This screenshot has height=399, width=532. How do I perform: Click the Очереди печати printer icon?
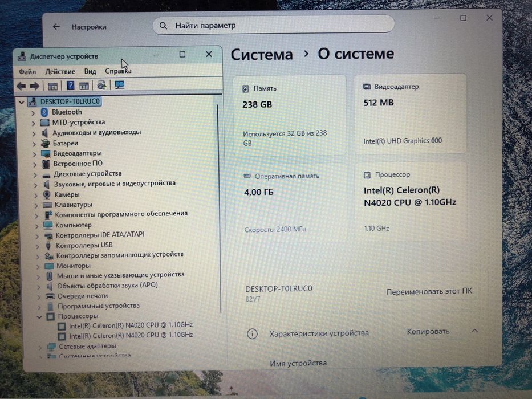click(50, 296)
